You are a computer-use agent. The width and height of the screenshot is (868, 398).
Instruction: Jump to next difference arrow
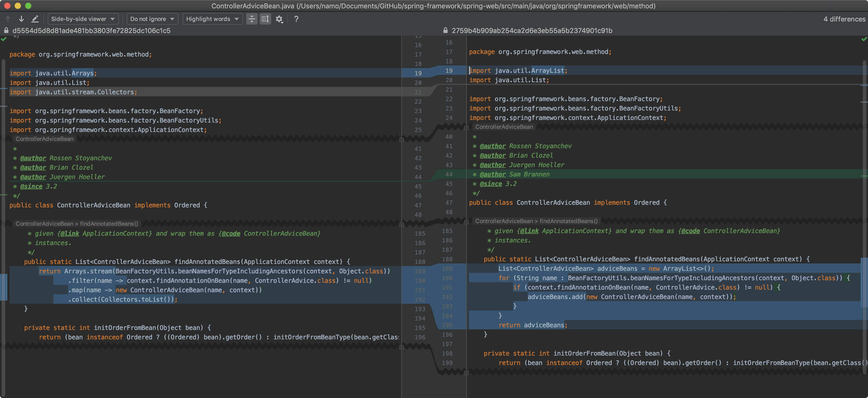(x=21, y=19)
